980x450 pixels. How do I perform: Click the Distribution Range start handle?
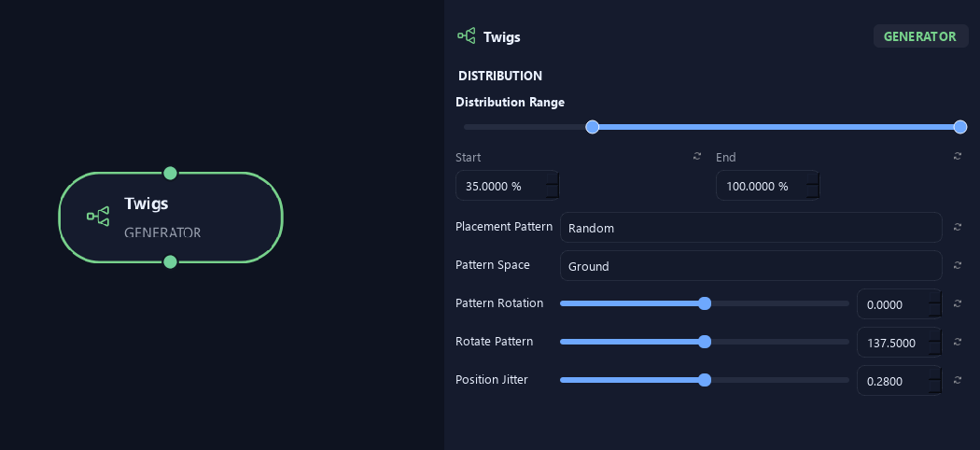point(592,127)
